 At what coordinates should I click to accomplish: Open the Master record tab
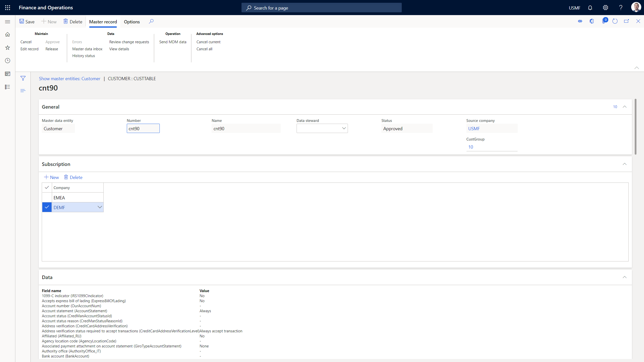103,22
